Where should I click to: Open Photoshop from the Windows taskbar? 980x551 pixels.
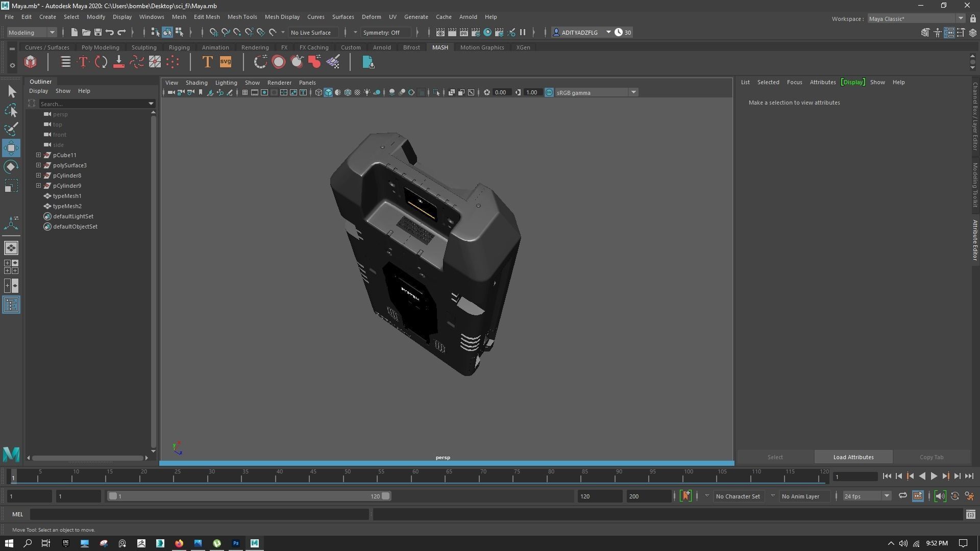236,543
